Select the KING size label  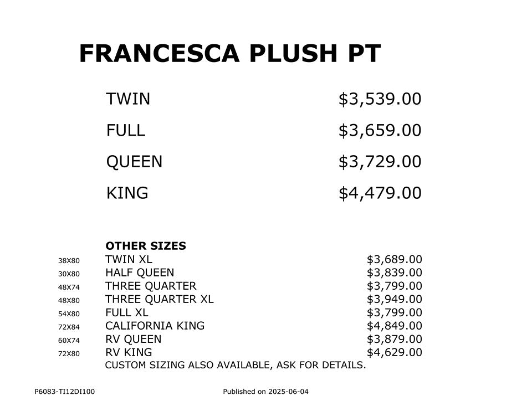(x=127, y=193)
